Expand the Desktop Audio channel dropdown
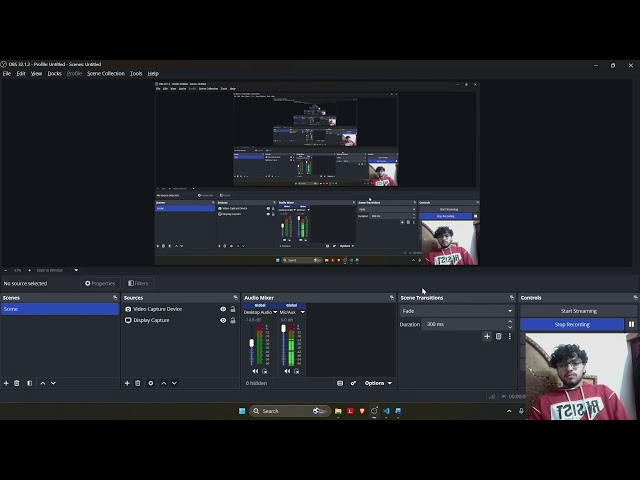This screenshot has height=480, width=640. click(x=275, y=312)
